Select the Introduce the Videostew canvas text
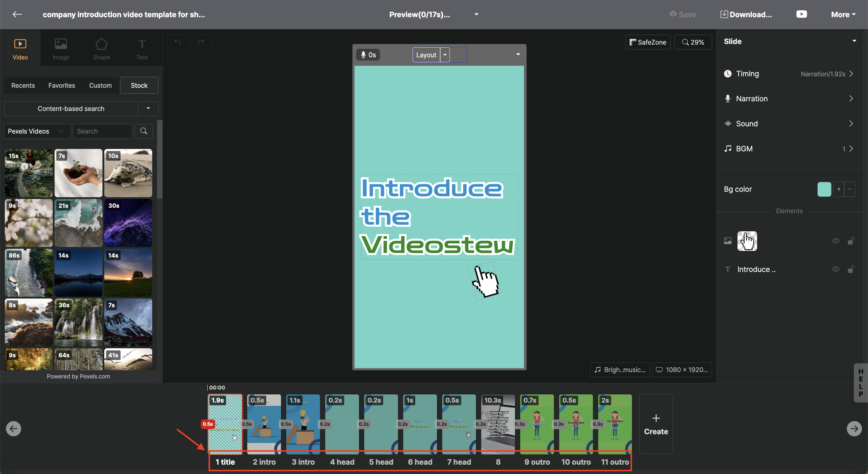Viewport: 868px width, 474px height. (439, 217)
